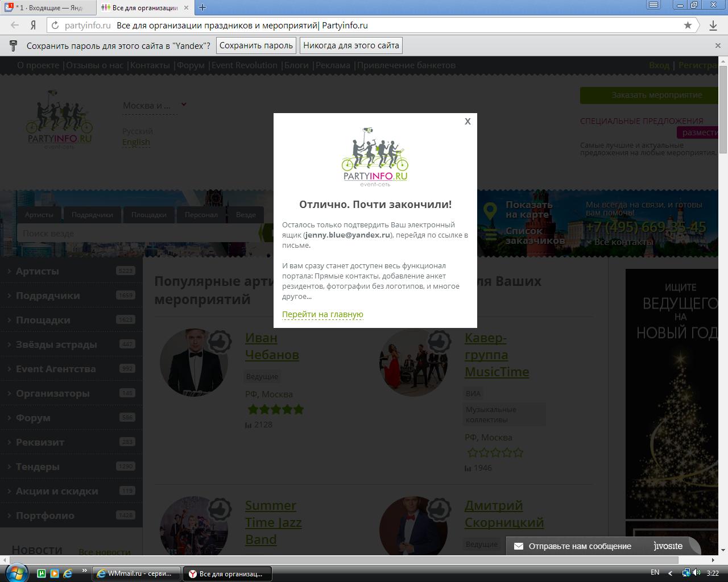Open Иван Чебанов's profile photo
The width and height of the screenshot is (728, 582).
[193, 363]
